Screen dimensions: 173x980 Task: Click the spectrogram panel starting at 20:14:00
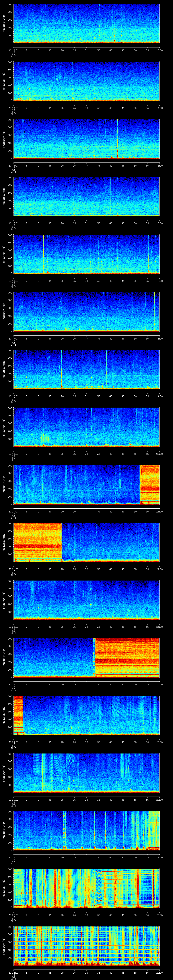[x=87, y=139]
